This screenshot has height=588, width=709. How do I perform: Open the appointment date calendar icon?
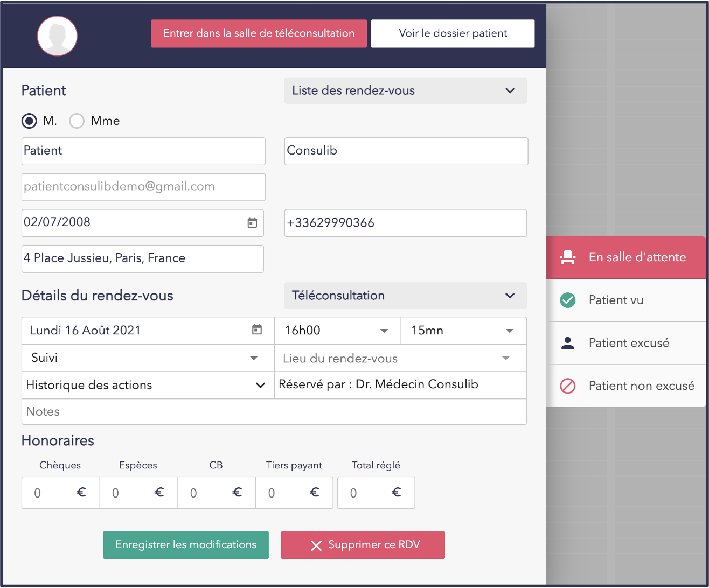point(257,330)
